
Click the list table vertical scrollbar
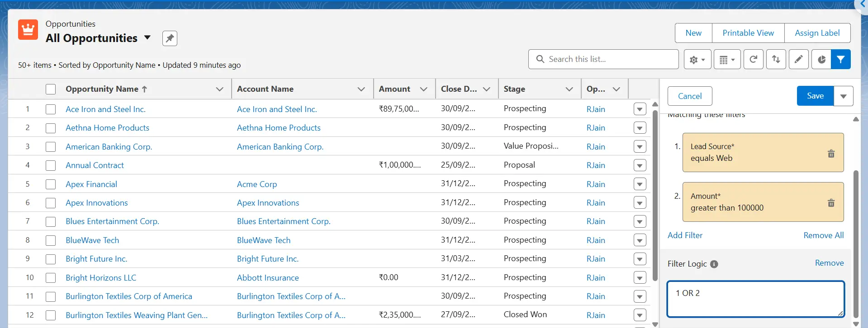pyautogui.click(x=655, y=196)
